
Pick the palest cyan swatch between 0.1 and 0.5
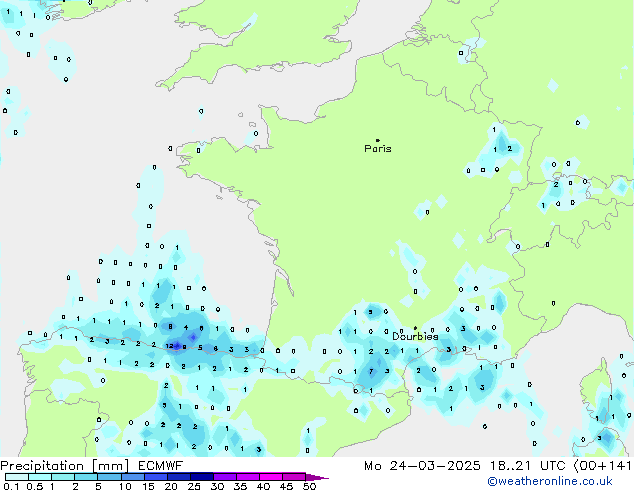click(x=17, y=477)
